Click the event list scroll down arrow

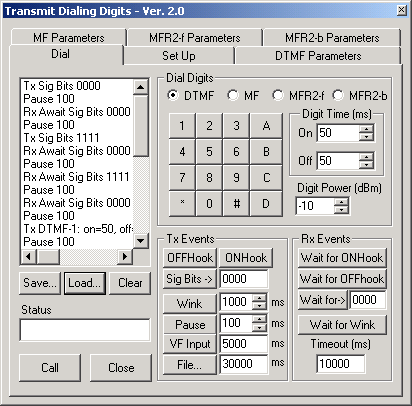click(141, 240)
